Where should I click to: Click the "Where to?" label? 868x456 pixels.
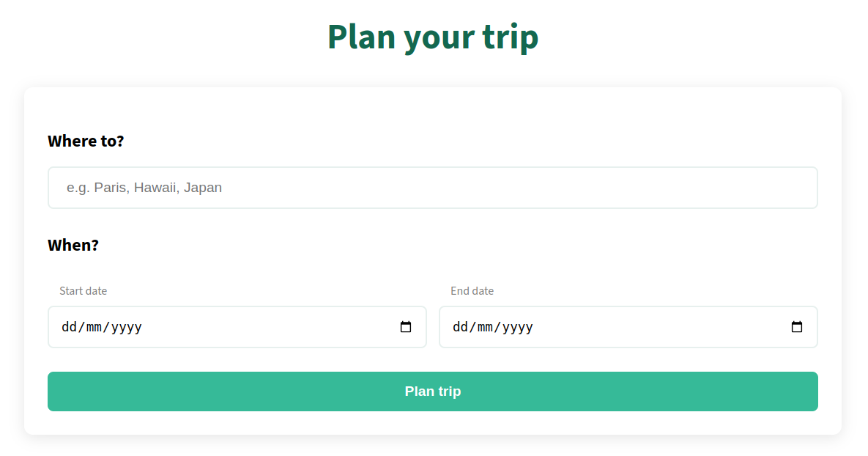86,141
